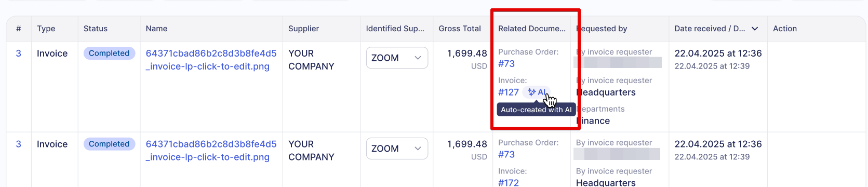Open the sort chevron on Date received column
The image size is (868, 187).
[x=755, y=29]
